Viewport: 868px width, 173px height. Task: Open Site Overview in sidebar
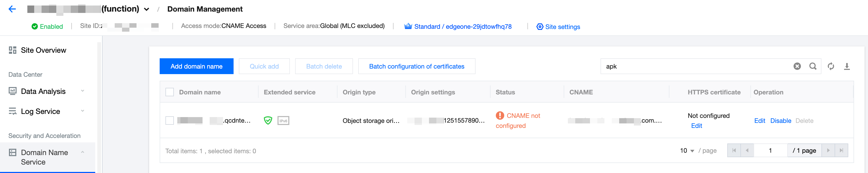coord(43,50)
